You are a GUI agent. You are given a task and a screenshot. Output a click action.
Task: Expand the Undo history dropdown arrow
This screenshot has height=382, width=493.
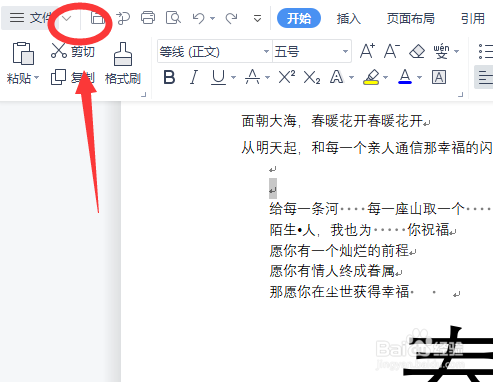click(x=212, y=19)
